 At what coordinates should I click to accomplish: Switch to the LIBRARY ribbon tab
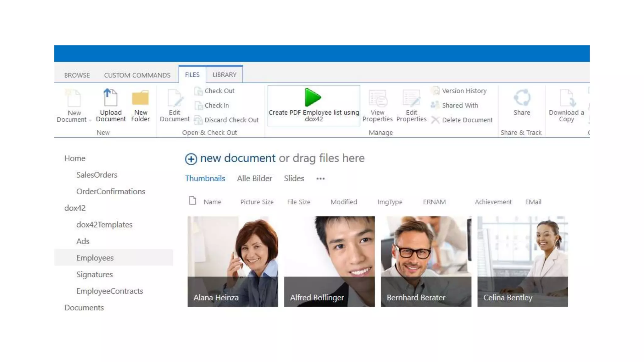pyautogui.click(x=224, y=75)
